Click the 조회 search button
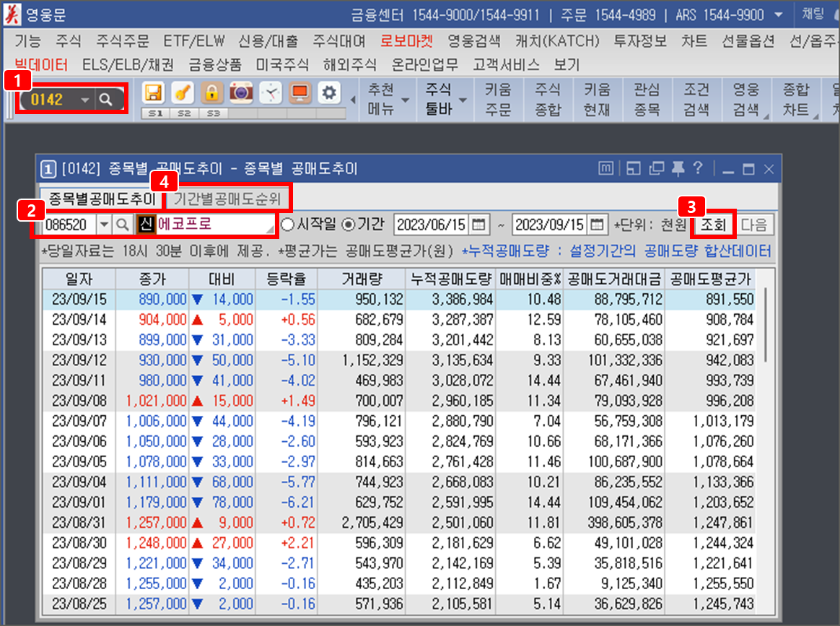Screen dimensions: 840x626 pyautogui.click(x=713, y=224)
